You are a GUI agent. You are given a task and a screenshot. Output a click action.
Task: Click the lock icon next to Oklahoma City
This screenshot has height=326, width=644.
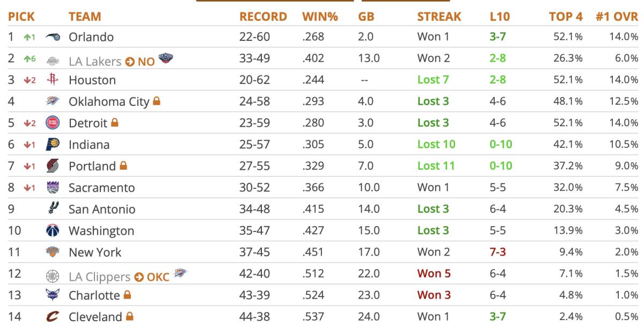click(157, 101)
